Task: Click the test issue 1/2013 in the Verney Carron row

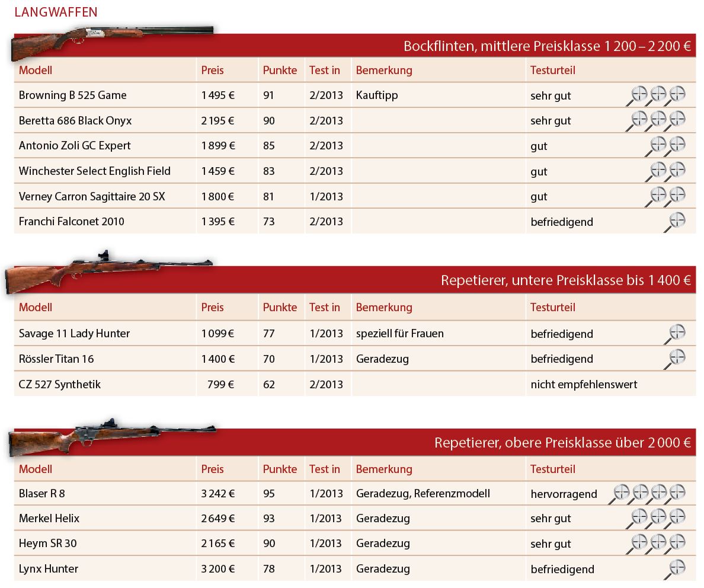Action: [x=326, y=196]
